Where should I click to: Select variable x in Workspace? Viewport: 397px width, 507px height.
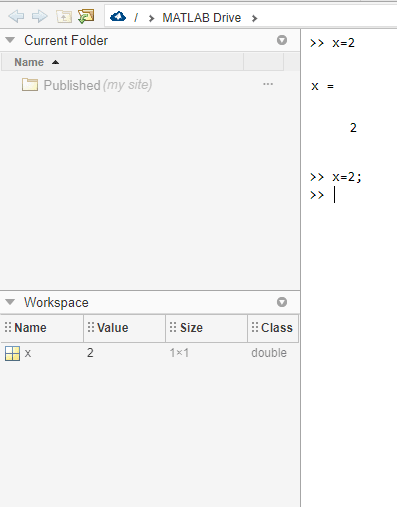click(x=28, y=353)
